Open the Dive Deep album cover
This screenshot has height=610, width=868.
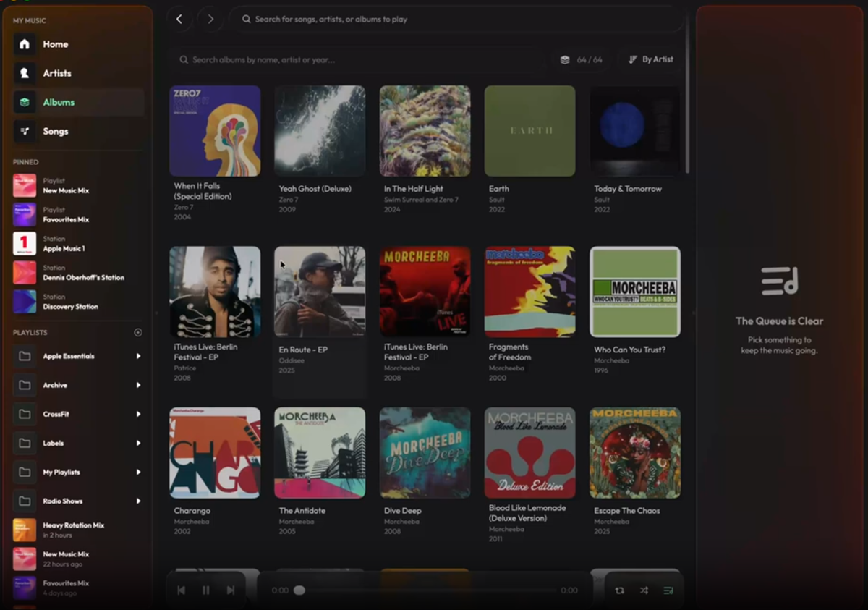[x=425, y=453]
